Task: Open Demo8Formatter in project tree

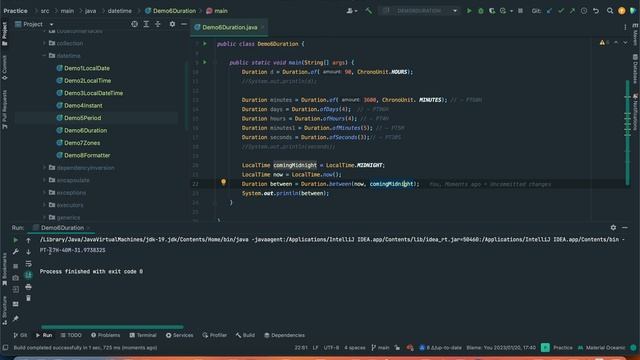Action: click(87, 156)
